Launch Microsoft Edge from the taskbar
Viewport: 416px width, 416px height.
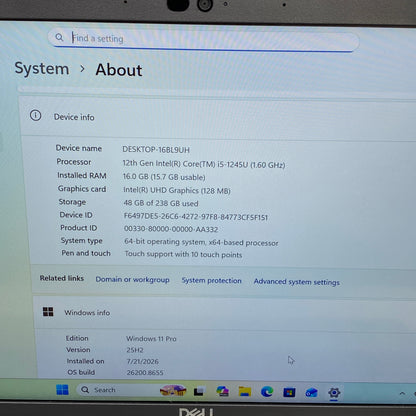(267, 392)
